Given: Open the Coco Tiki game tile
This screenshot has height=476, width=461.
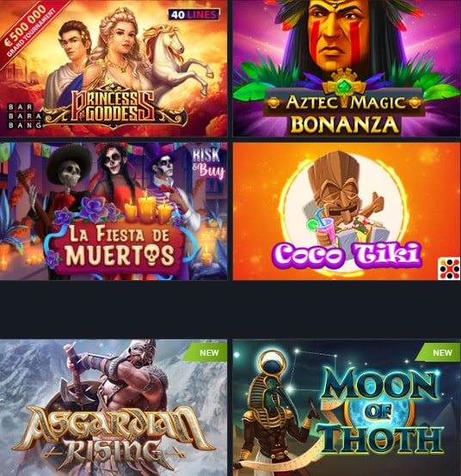Looking at the screenshot, I should pyautogui.click(x=347, y=211).
